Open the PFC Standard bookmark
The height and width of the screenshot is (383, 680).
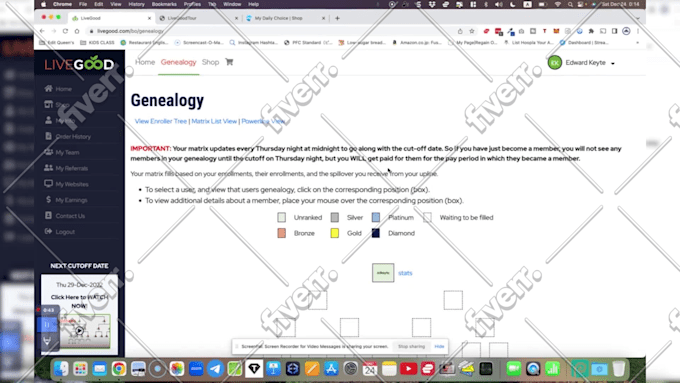(308, 43)
